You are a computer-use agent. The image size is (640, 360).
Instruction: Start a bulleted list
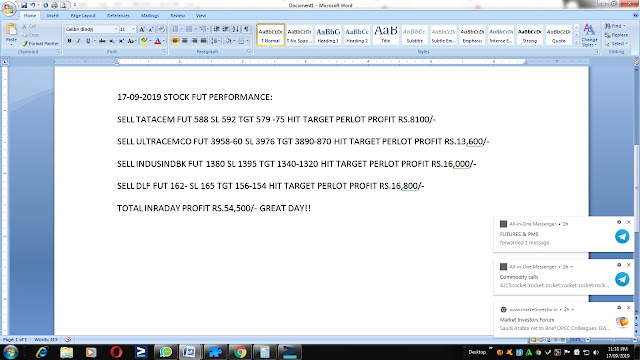tap(175, 29)
